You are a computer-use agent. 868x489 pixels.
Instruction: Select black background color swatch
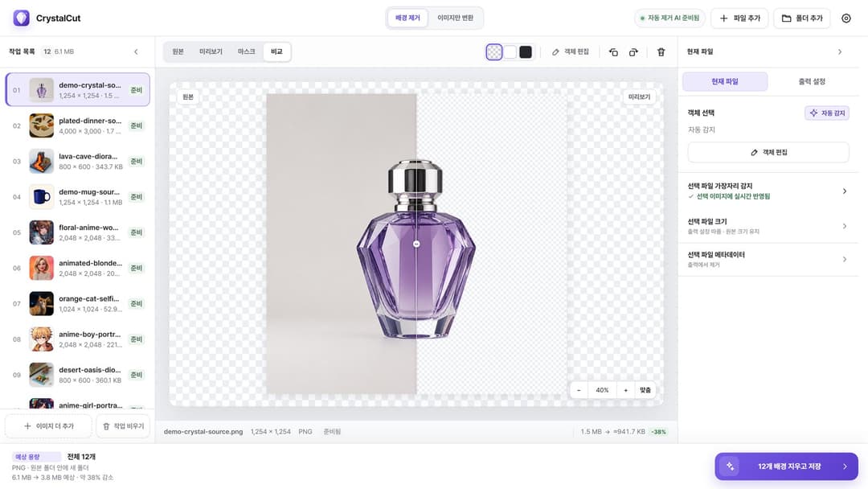[526, 52]
